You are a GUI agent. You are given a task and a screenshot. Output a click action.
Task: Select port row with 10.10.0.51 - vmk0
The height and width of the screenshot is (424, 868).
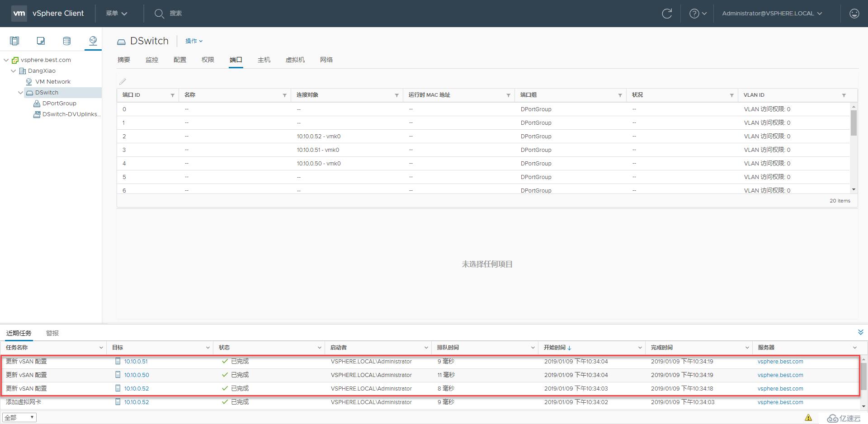[x=484, y=150]
